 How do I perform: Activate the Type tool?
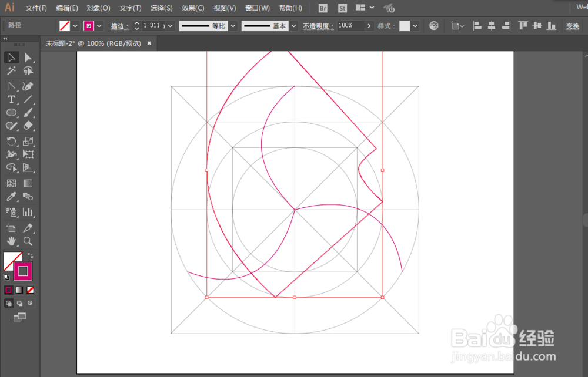click(11, 100)
